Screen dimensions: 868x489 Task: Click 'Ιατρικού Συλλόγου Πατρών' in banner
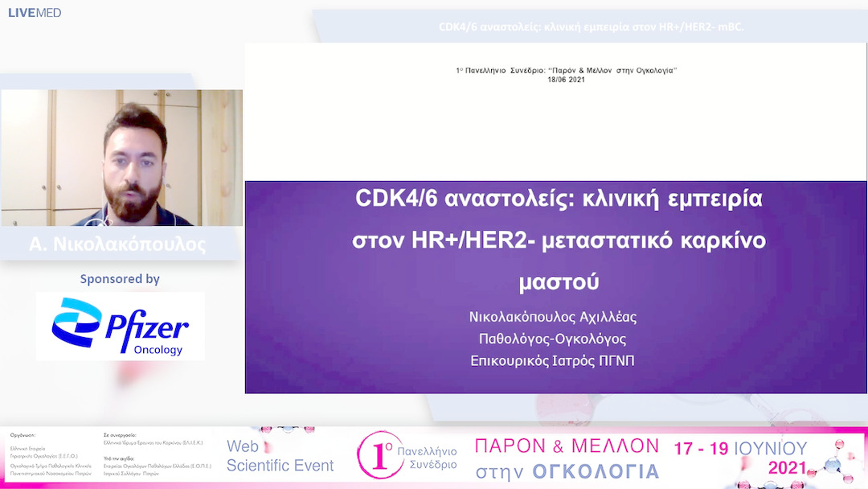pos(131,474)
